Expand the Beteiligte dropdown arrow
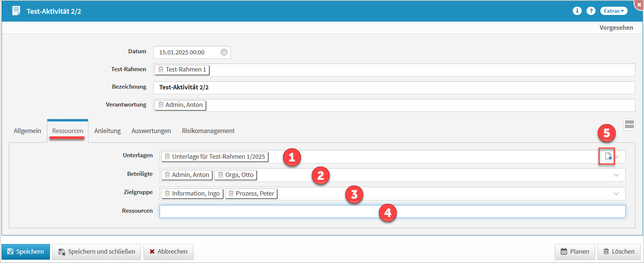 pyautogui.click(x=616, y=175)
